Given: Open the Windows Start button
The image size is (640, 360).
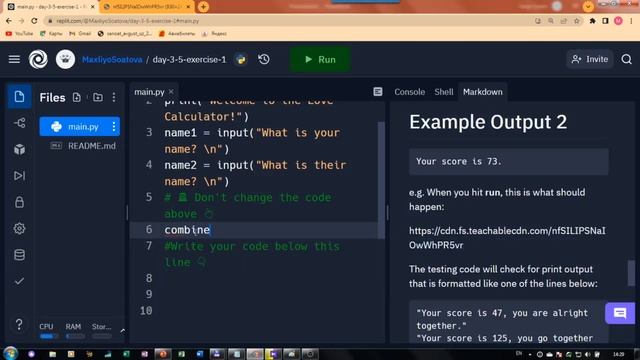Looking at the screenshot, I should 10,353.
